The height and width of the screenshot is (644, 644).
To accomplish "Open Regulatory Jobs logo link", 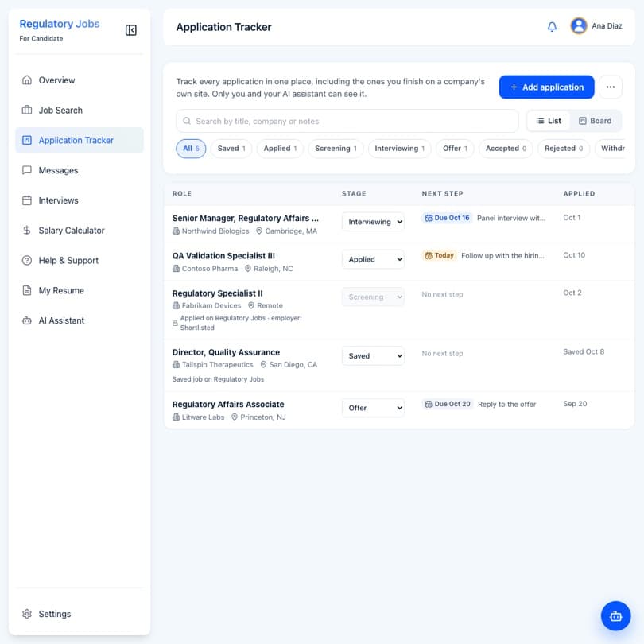I will tap(60, 24).
